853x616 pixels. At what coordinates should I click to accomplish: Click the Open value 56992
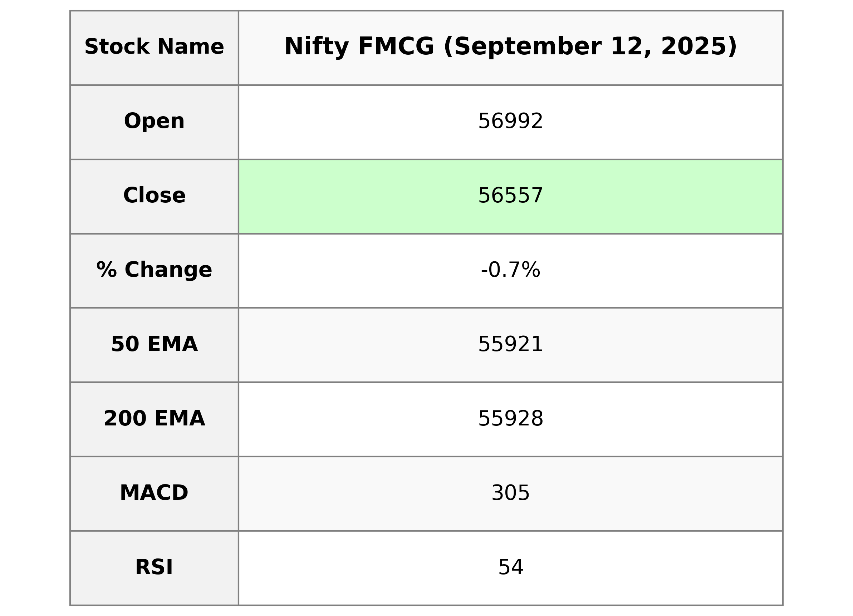[510, 122]
